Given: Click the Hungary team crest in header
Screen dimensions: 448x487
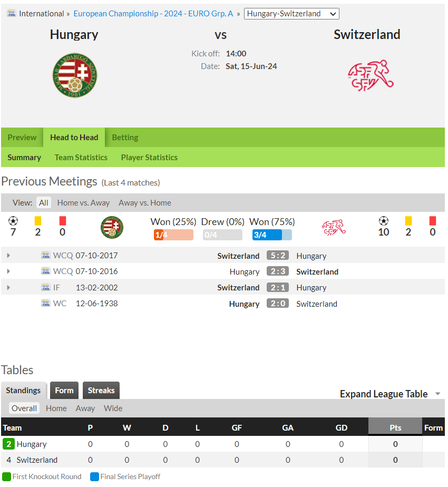Looking at the screenshot, I should [x=74, y=75].
